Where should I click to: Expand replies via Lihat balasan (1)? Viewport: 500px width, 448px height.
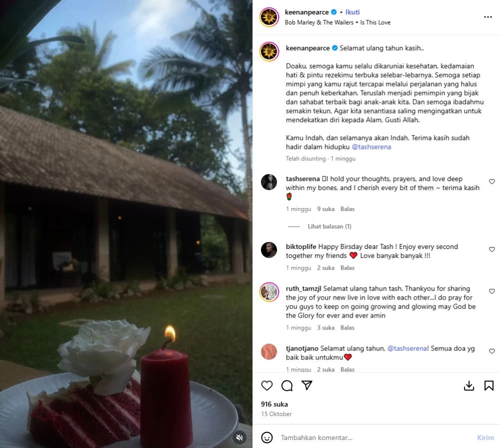(329, 226)
